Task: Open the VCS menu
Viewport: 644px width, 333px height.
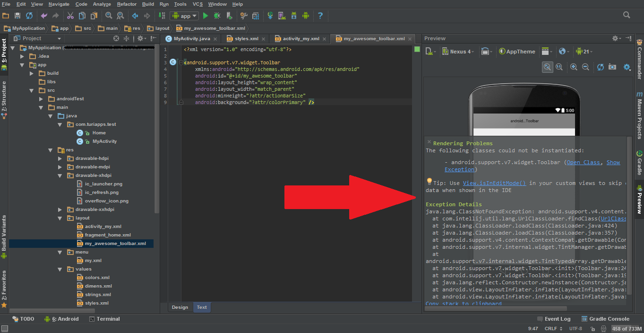Action: (x=197, y=4)
